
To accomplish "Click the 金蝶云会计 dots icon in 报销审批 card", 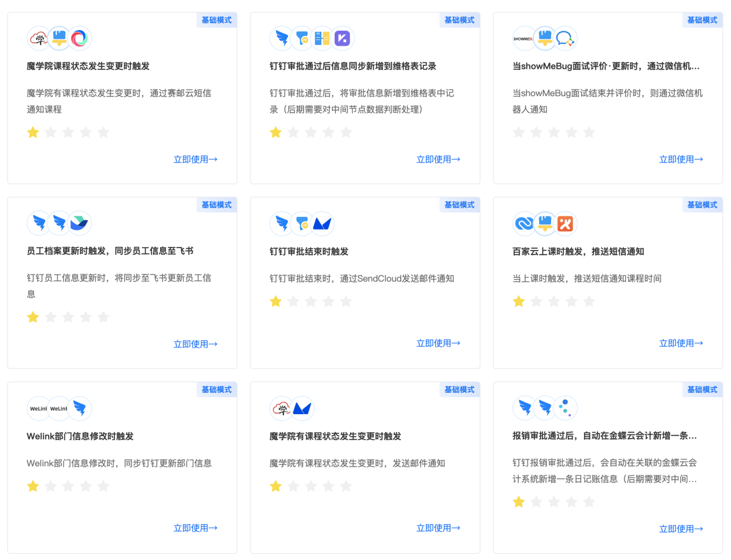I will [565, 408].
